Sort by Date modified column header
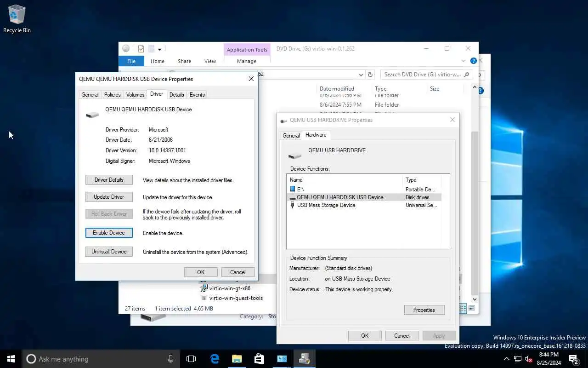This screenshot has height=368, width=588. pyautogui.click(x=337, y=89)
